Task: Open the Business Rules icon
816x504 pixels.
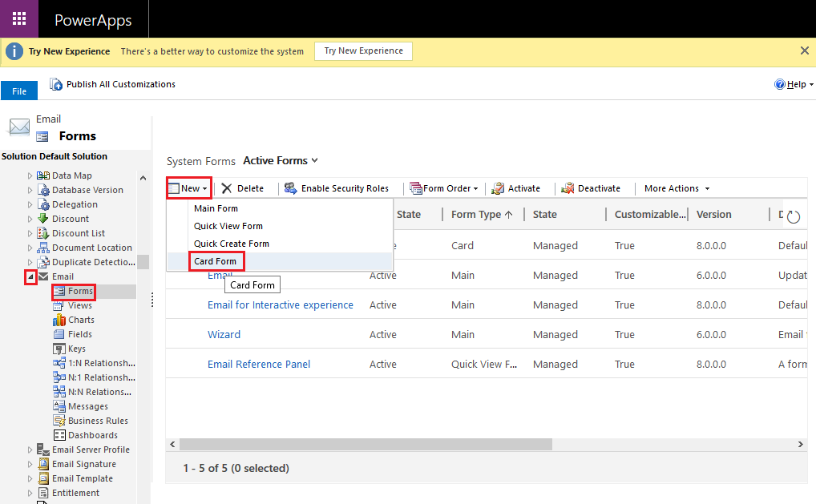Action: coord(59,420)
